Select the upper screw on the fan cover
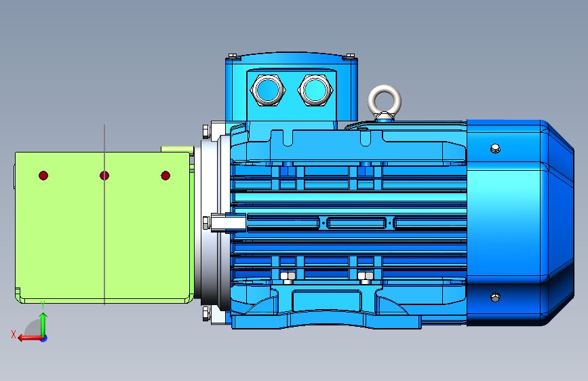588x381 pixels. (495, 149)
